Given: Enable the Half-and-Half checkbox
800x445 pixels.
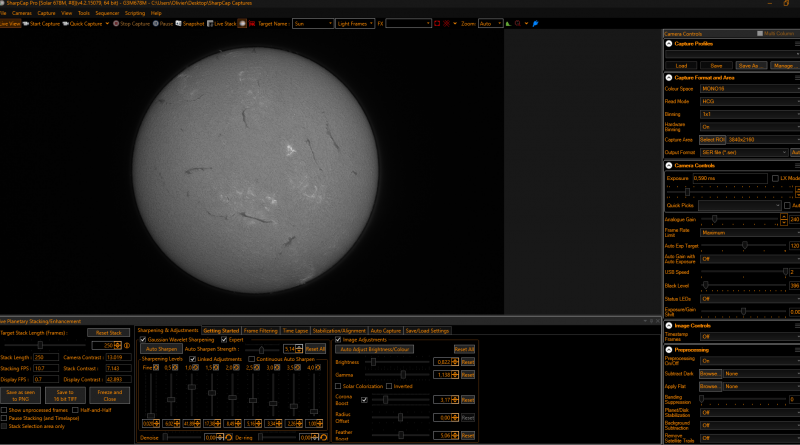Looking at the screenshot, I should [x=76, y=410].
